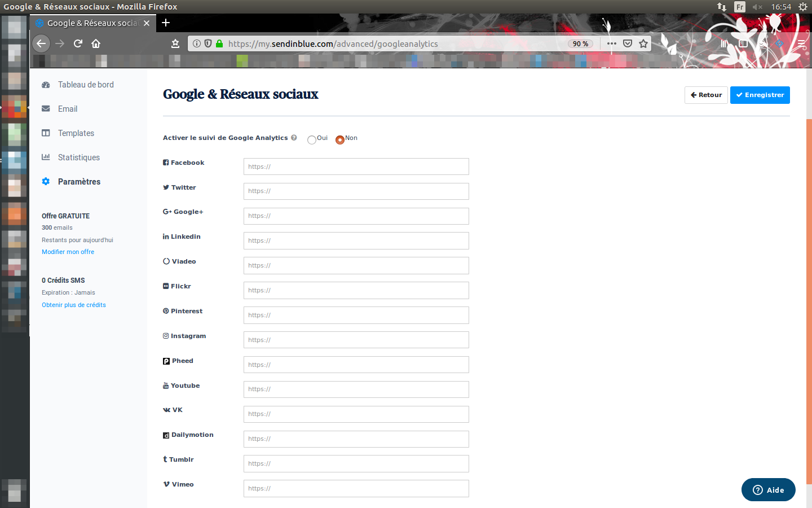This screenshot has height=508, width=812.
Task: Open Paramètres section
Action: click(x=79, y=182)
